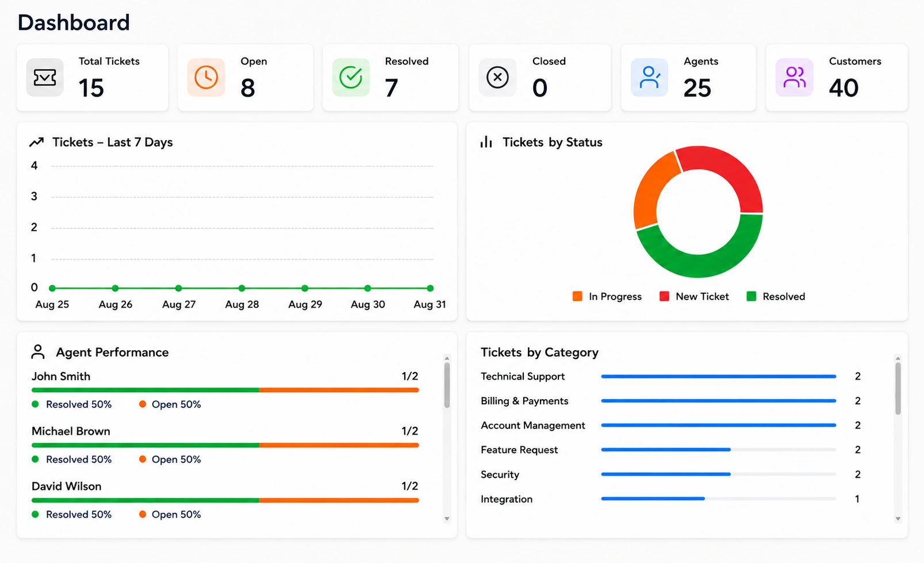Click the Agents value 25

tap(697, 88)
